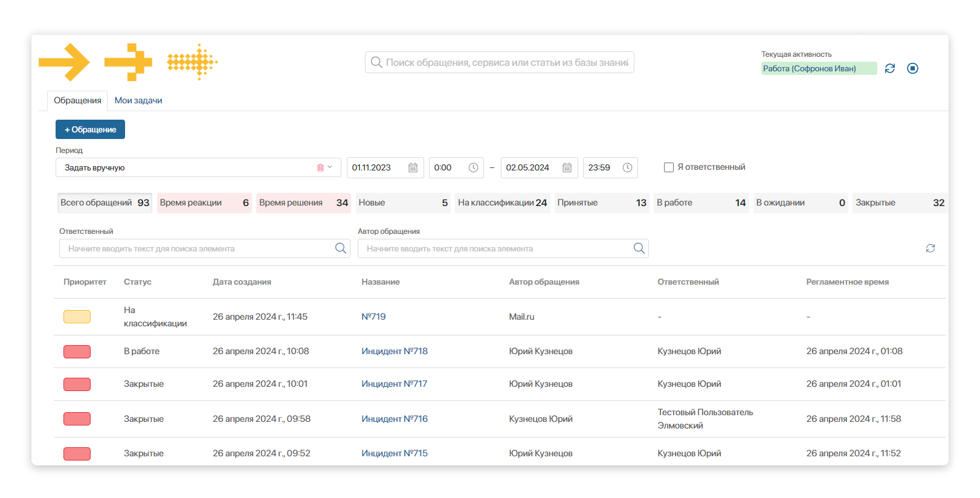Click search icon in Автор обращения field

tap(639, 248)
